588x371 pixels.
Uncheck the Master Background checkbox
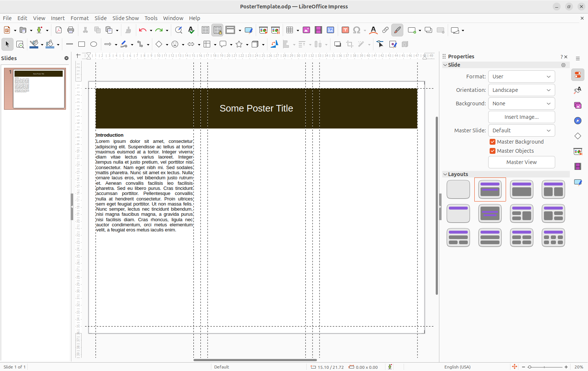493,142
